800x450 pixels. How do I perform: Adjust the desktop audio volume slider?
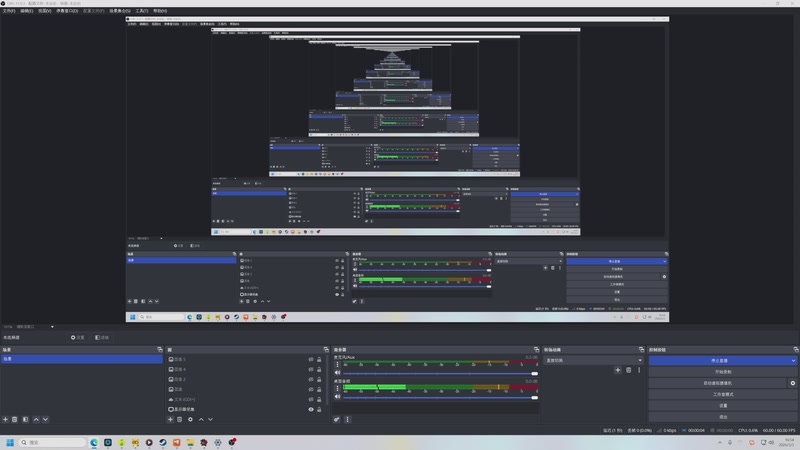(440, 397)
